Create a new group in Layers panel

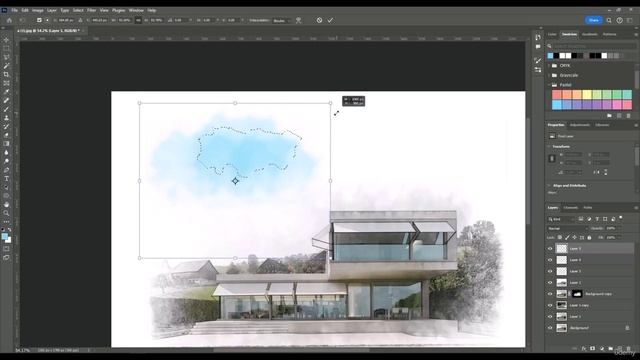(610, 349)
